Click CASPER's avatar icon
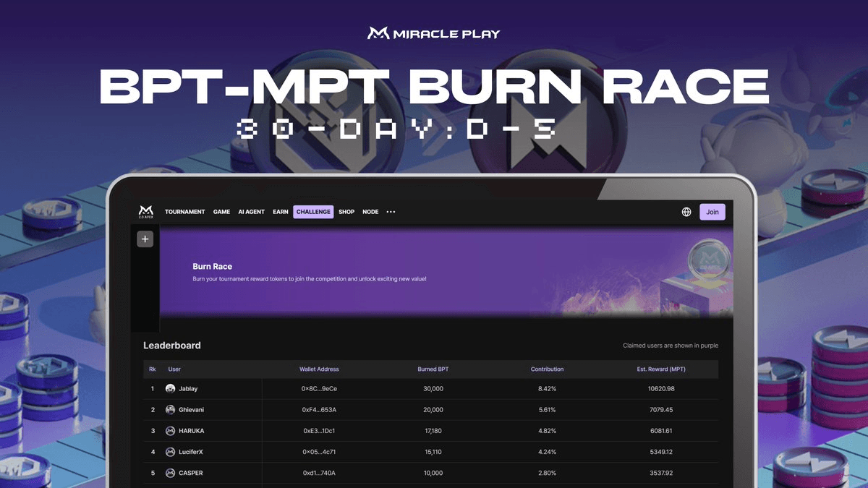 pyautogui.click(x=170, y=473)
